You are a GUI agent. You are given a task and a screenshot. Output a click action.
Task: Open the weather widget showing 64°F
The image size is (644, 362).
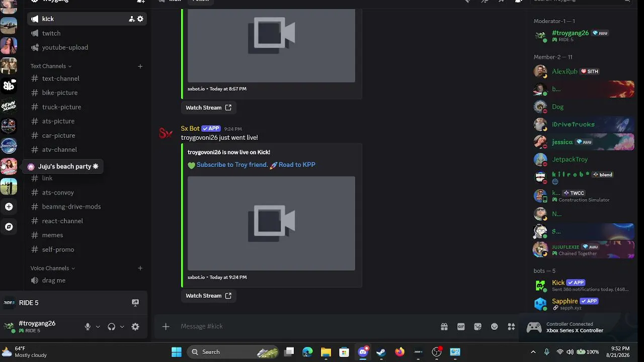(x=25, y=352)
